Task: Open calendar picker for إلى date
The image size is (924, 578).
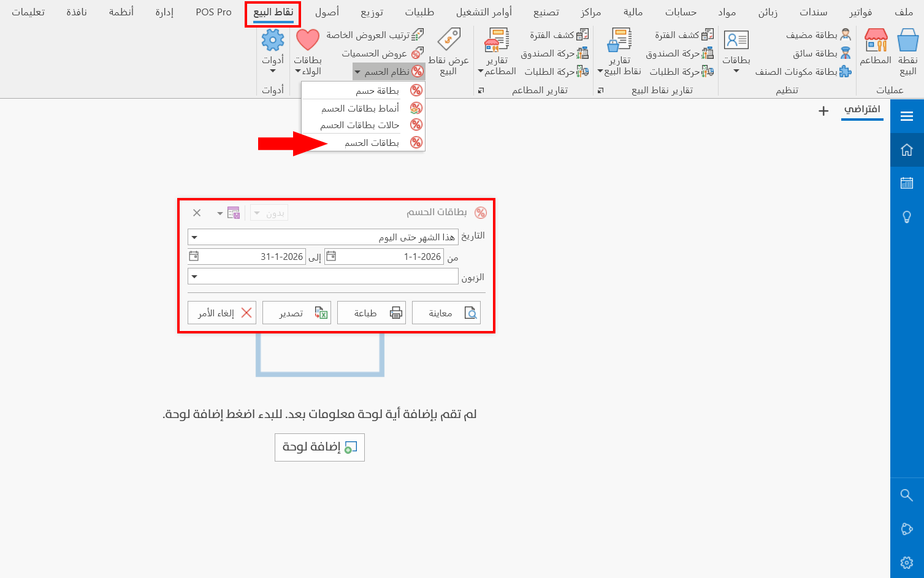Action: click(x=194, y=256)
